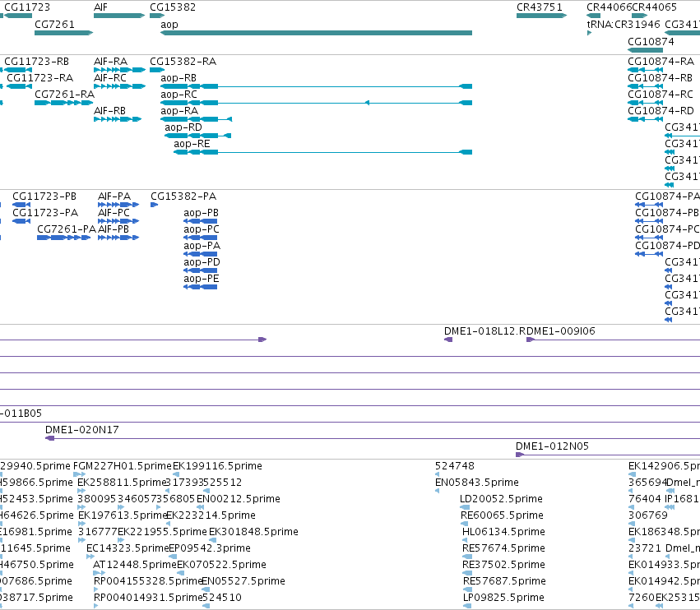The image size is (700, 610).
Task: Select EST label RE57674.5prime
Action: (504, 548)
